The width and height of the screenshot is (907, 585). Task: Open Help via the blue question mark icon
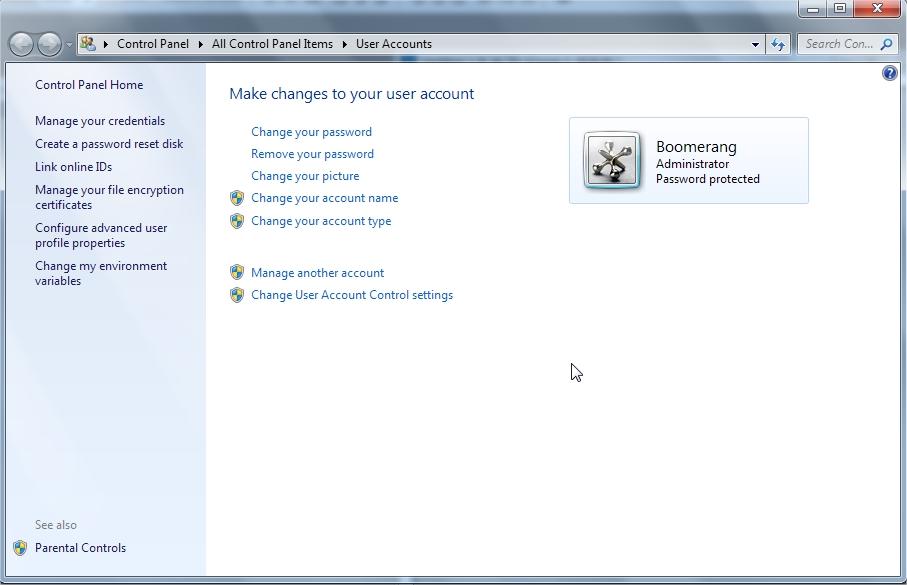pos(889,73)
